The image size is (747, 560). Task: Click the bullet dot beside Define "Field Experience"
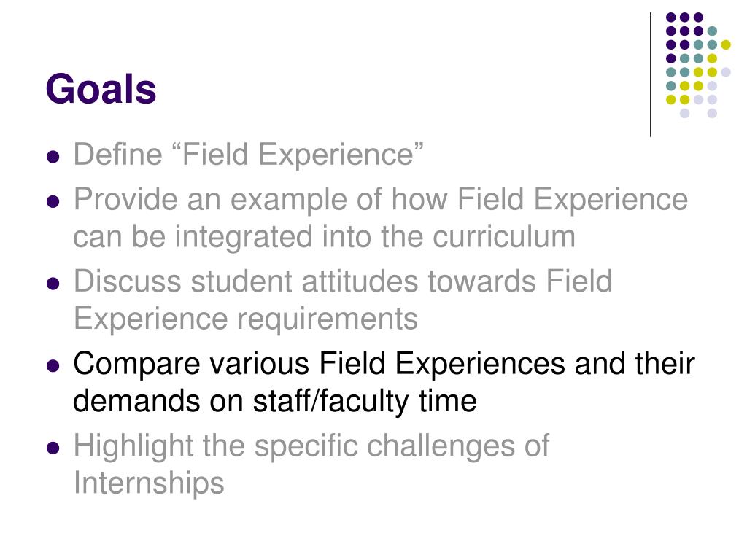tap(53, 157)
